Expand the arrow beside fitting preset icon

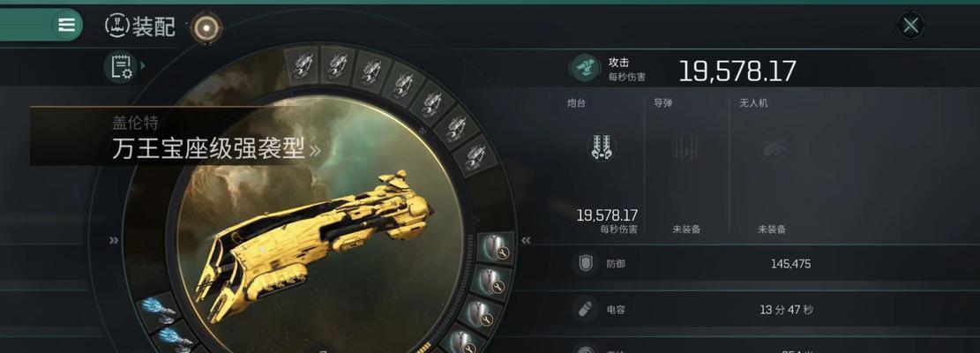(143, 65)
